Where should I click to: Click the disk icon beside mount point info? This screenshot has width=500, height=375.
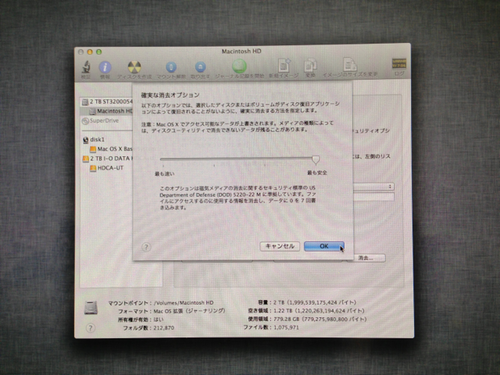91,308
